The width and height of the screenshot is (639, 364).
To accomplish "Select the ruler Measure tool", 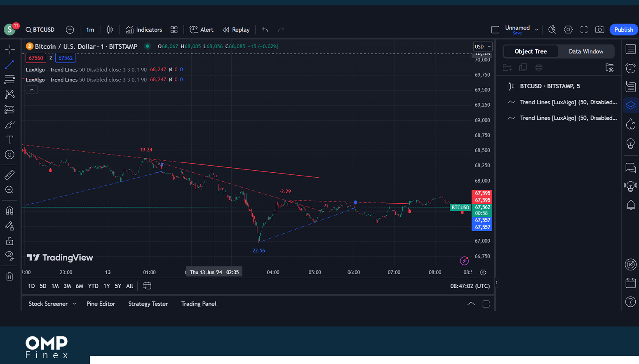I will coord(10,175).
